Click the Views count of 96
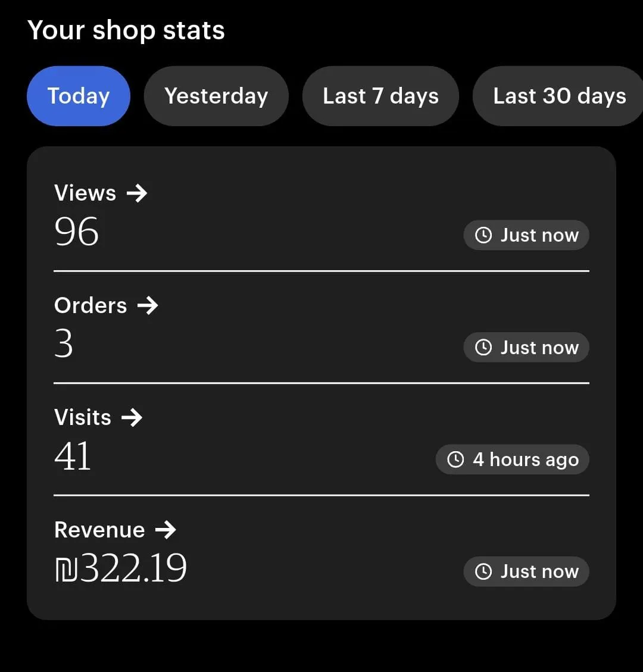 pos(77,232)
